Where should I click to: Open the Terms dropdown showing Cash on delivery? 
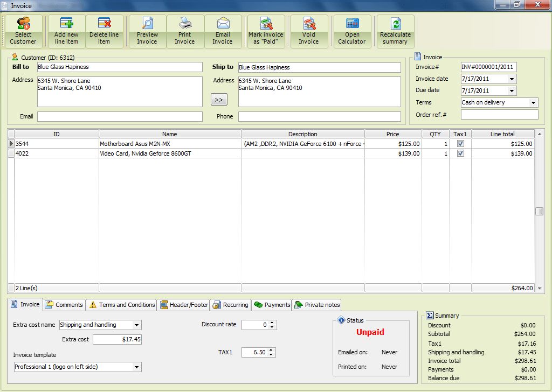tap(534, 102)
